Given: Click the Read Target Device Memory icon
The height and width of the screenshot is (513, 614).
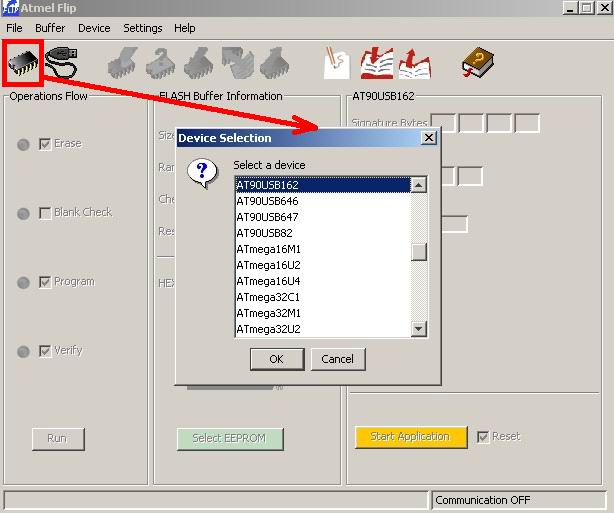Looking at the screenshot, I should 275,63.
